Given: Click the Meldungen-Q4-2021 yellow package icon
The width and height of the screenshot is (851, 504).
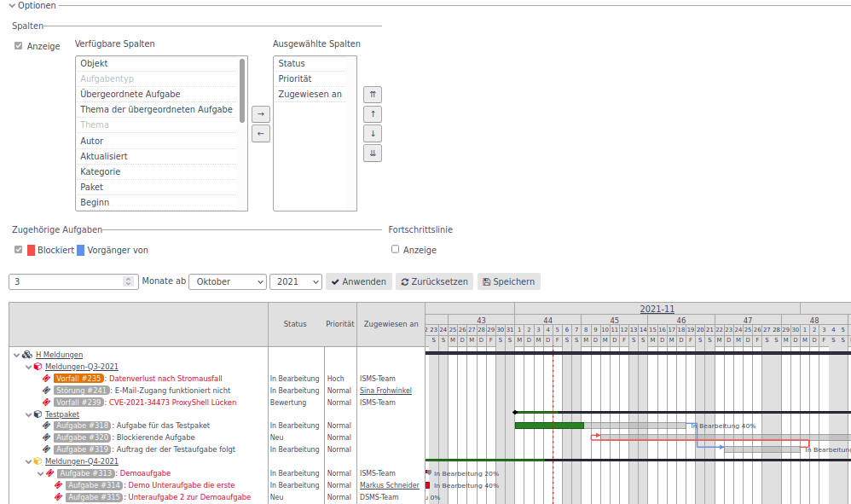Looking at the screenshot, I should (38, 461).
